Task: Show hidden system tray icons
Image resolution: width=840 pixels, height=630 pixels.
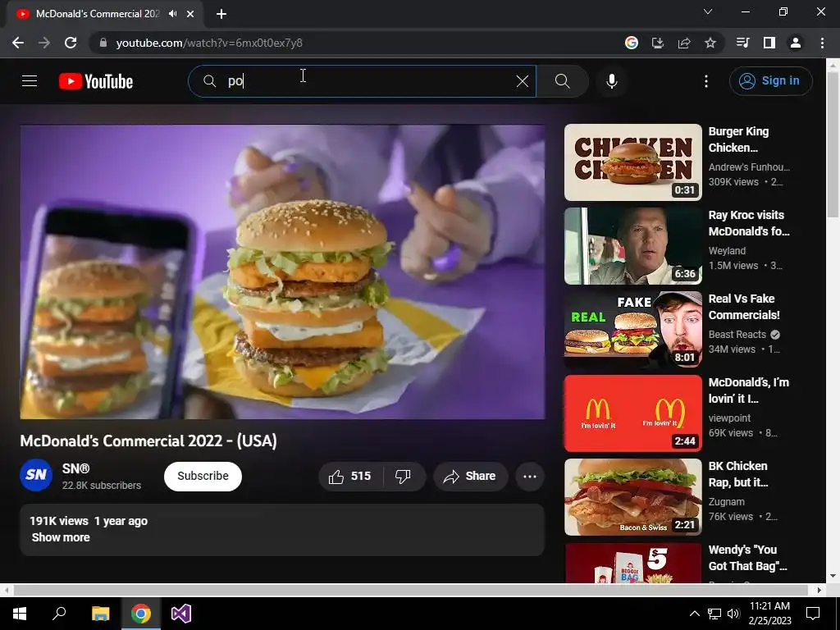Action: click(x=694, y=614)
